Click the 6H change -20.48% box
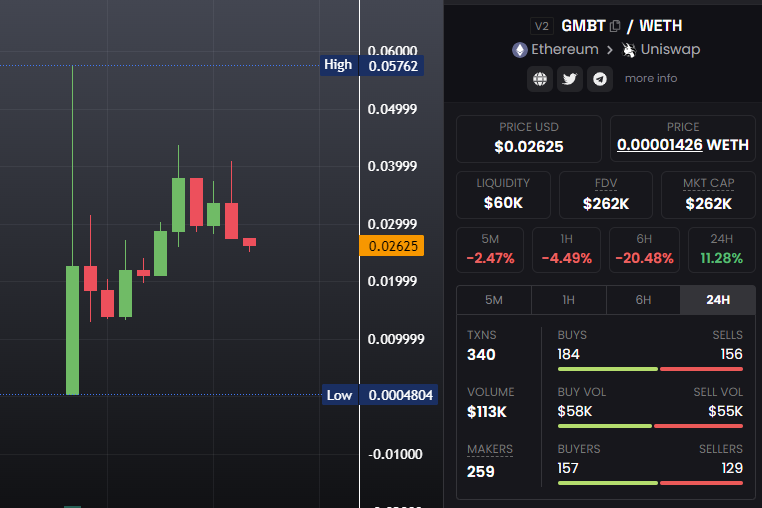Viewport: 762px width, 508px height. click(x=644, y=250)
